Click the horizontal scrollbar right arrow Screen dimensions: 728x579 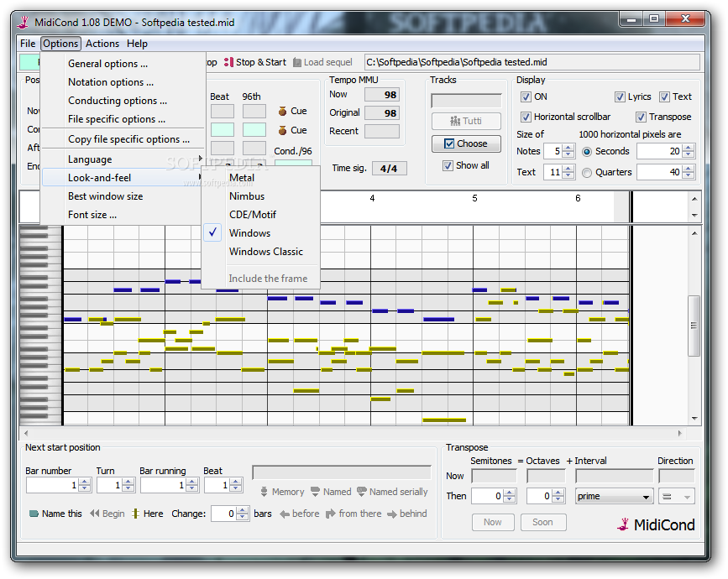(x=679, y=433)
